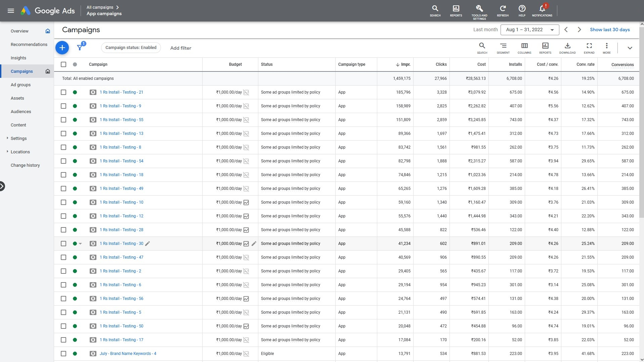Image resolution: width=644 pixels, height=362 pixels.
Task: Click the Add filter field
Action: click(181, 48)
